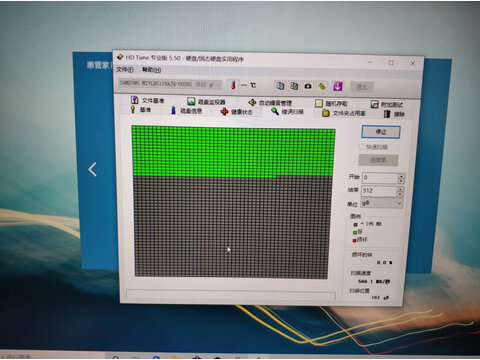
Task: Open the drive selection dropdown
Action: [x=170, y=84]
